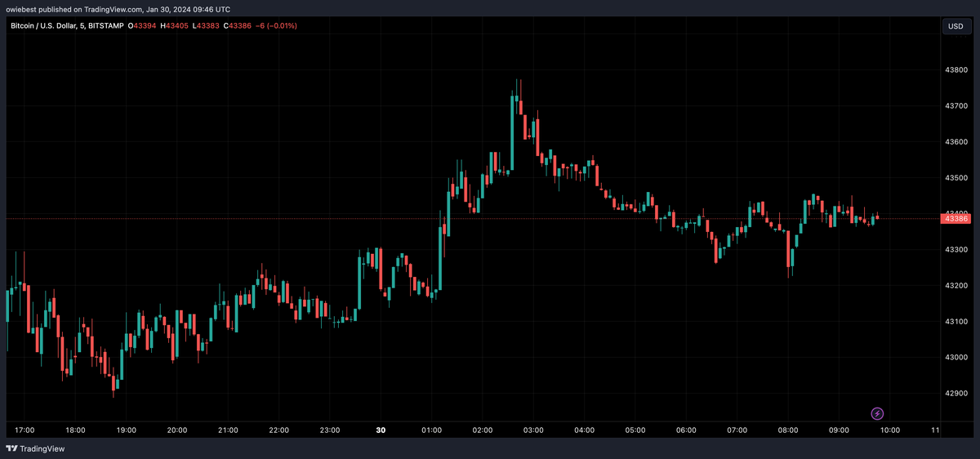Screen dimensions: 980x459
Task: Click the 23:00 time axis label
Action: click(330, 430)
